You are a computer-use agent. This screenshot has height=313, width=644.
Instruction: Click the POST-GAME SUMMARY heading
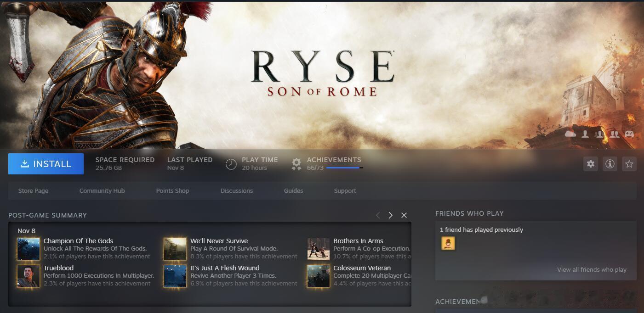point(47,215)
